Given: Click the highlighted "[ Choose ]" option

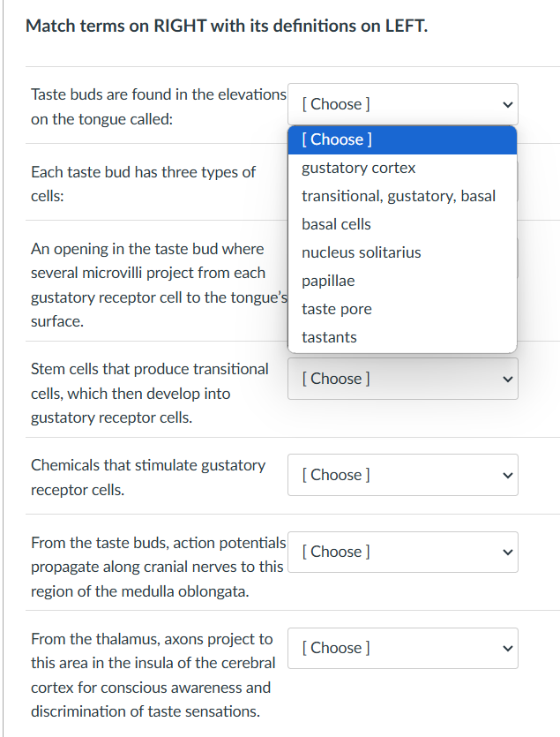Looking at the screenshot, I should click(334, 139).
